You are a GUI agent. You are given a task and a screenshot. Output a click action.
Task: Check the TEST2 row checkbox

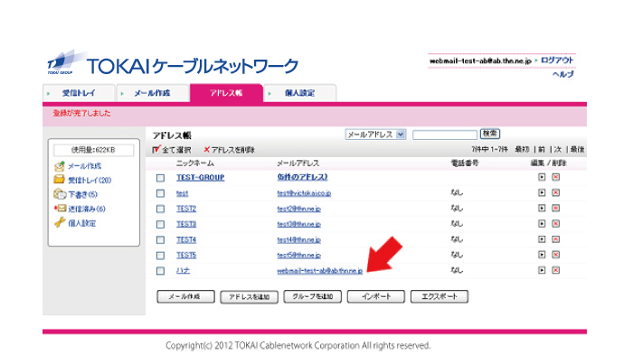click(x=160, y=209)
